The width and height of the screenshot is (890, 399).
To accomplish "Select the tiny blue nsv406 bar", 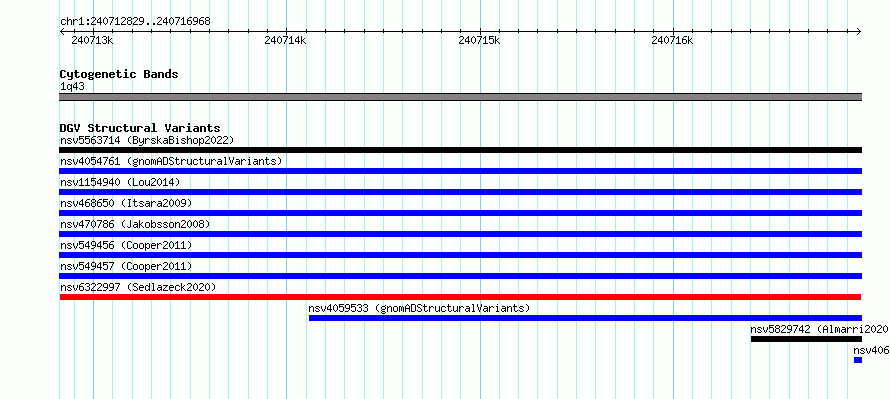I will pyautogui.click(x=858, y=360).
